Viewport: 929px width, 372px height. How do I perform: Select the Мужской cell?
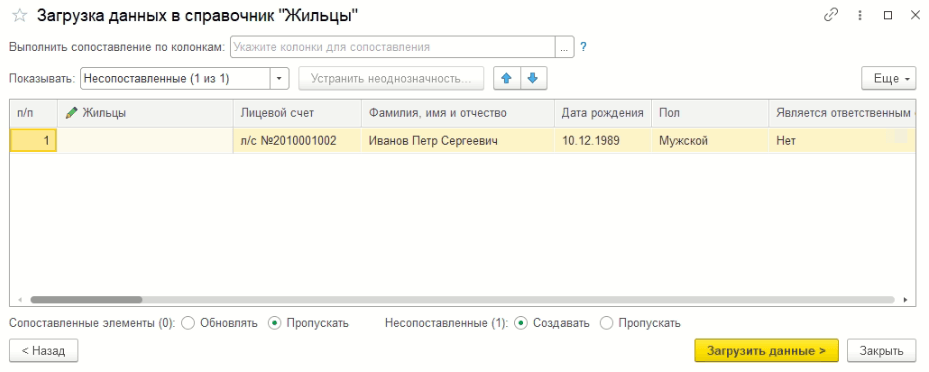tap(710, 141)
